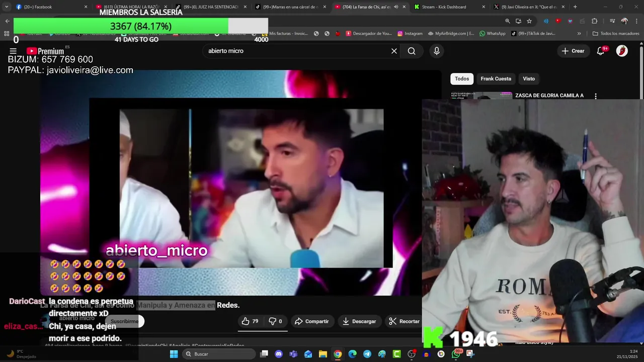Start voice search with the microphone
The image size is (644, 362).
pyautogui.click(x=436, y=51)
